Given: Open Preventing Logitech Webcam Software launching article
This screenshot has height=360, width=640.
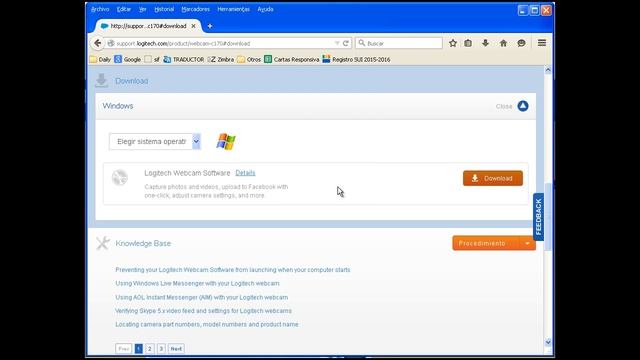Looking at the screenshot, I should [x=233, y=270].
